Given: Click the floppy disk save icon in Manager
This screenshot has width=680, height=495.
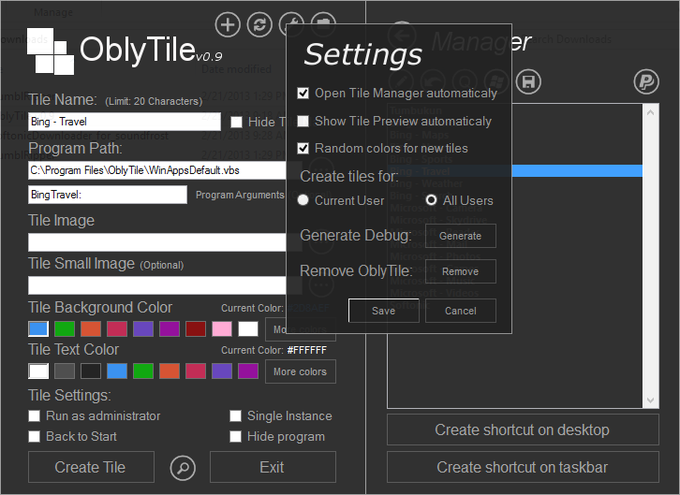Looking at the screenshot, I should pyautogui.click(x=528, y=82).
